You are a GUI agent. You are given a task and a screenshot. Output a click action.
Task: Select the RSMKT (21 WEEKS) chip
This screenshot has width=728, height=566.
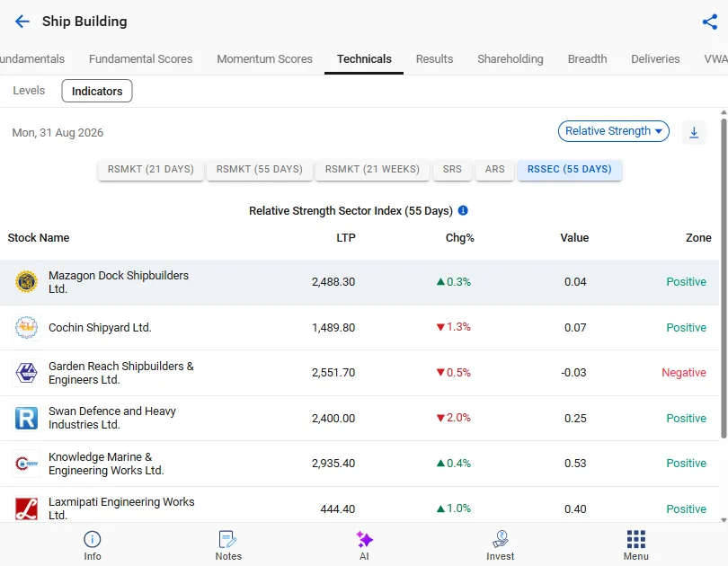[372, 169]
